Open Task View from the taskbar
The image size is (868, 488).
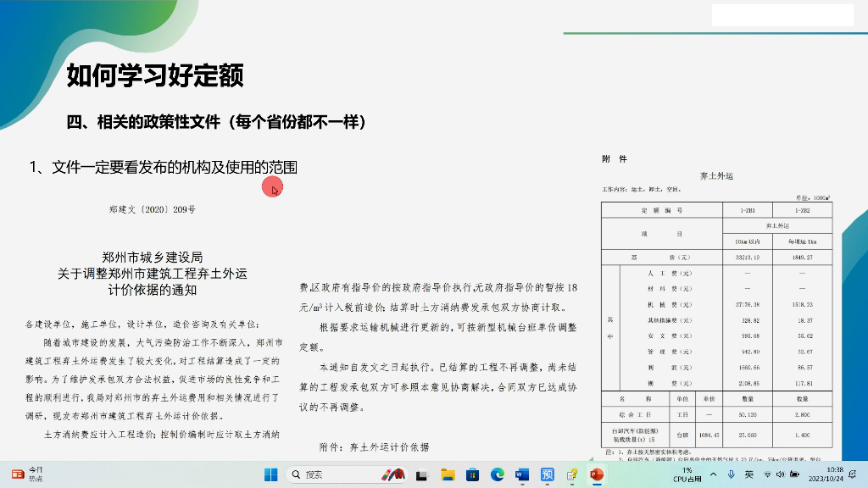point(421,474)
